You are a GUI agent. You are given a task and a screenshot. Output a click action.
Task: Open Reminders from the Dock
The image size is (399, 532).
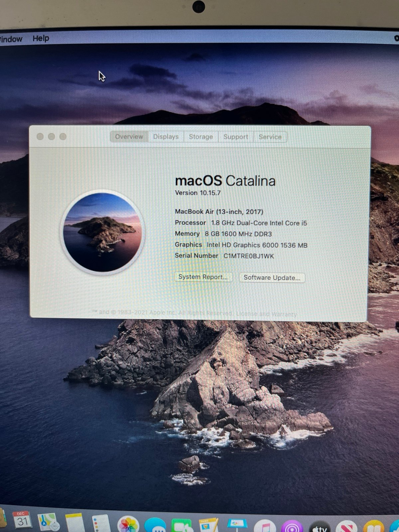pyautogui.click(x=101, y=523)
